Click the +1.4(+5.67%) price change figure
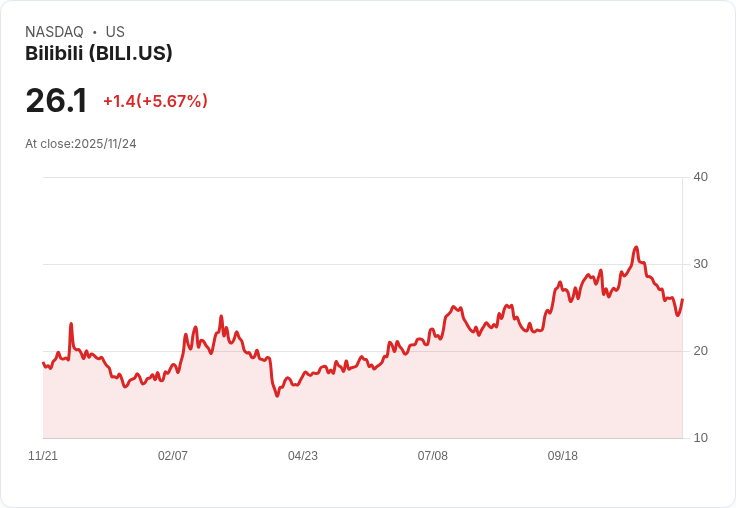 (x=155, y=101)
